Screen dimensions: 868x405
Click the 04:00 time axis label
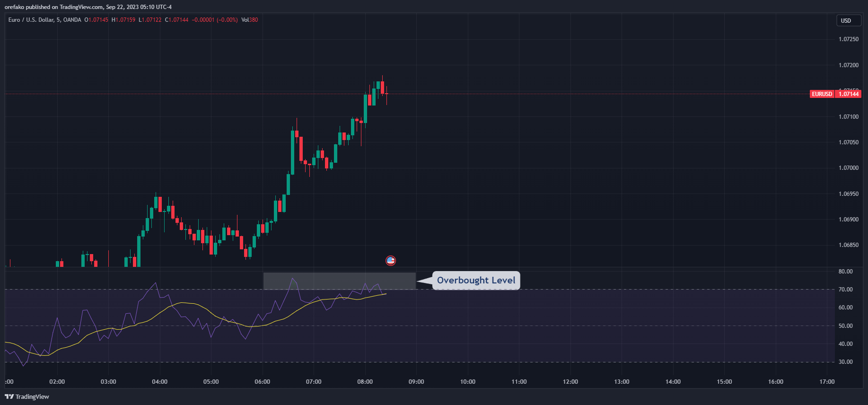pyautogui.click(x=160, y=382)
